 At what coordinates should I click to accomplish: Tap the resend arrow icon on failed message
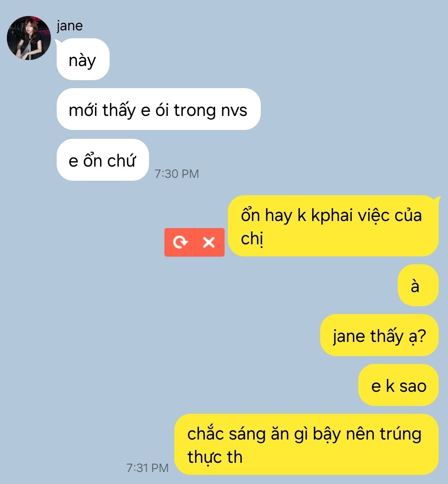pyautogui.click(x=179, y=242)
